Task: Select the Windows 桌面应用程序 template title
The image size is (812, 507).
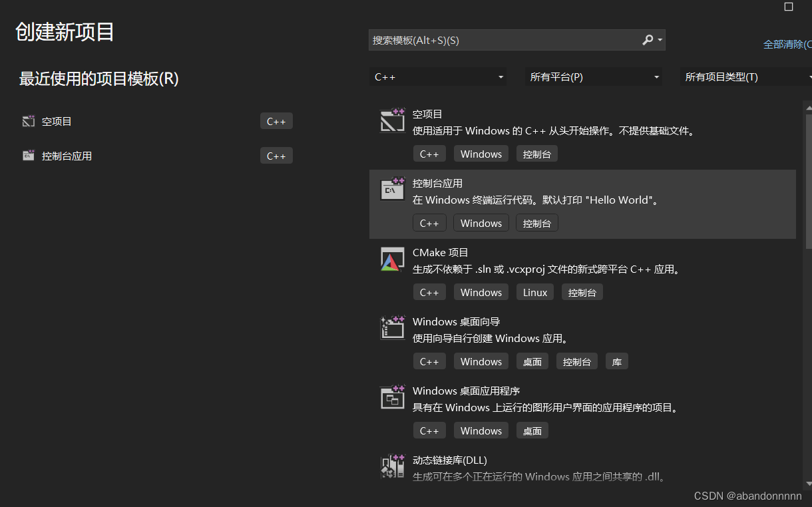Action: coord(466,391)
